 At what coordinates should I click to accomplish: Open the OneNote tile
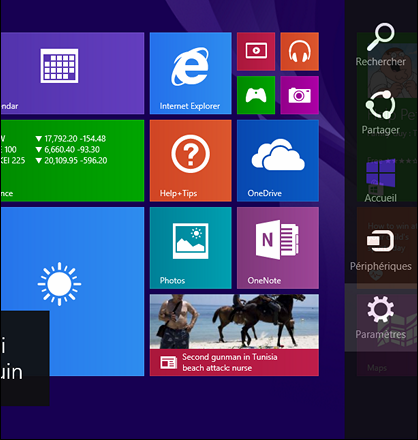click(278, 248)
